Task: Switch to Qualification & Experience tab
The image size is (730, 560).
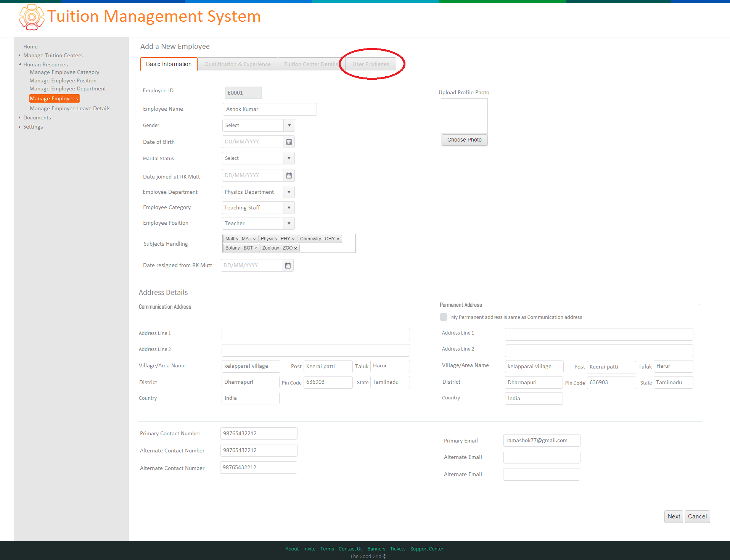Action: (238, 64)
